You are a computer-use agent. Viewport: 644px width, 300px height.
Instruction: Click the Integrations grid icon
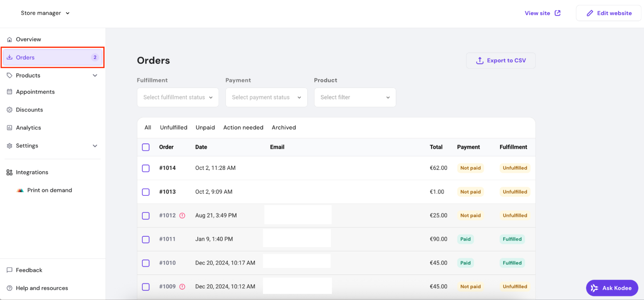point(9,173)
